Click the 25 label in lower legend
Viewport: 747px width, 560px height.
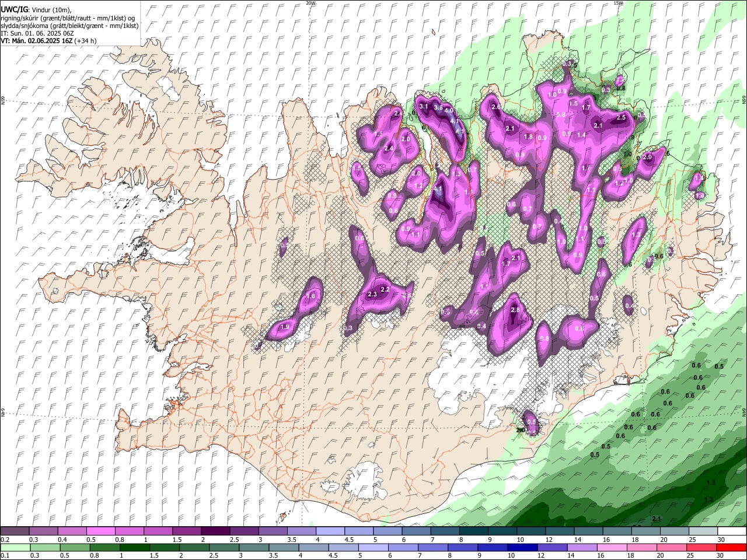[x=691, y=556]
